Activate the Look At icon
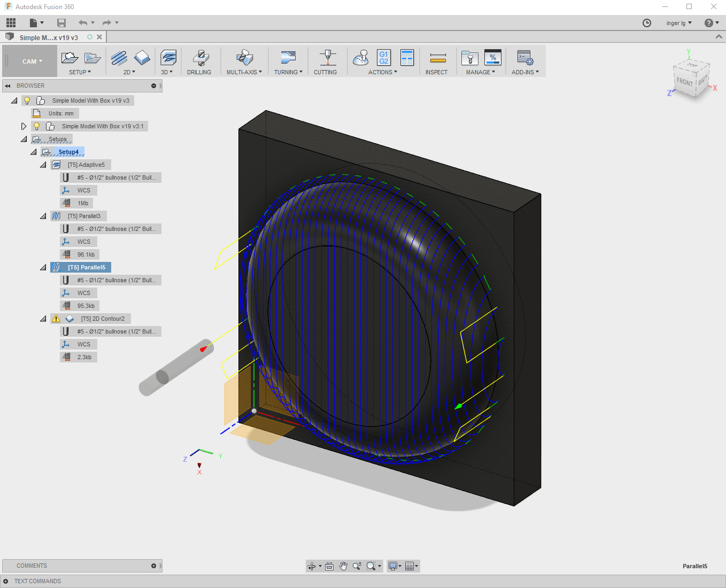 point(329,566)
